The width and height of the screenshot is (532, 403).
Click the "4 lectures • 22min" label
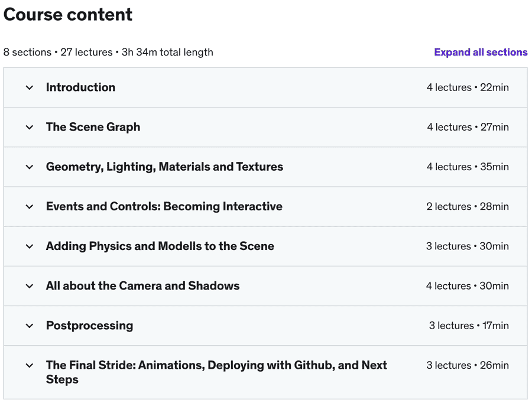click(x=467, y=87)
